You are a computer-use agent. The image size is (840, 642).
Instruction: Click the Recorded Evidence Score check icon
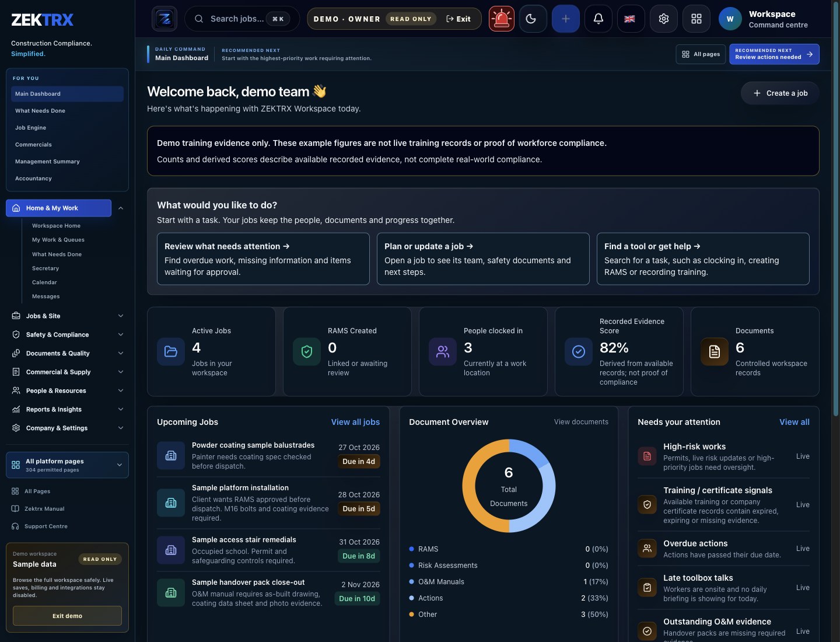point(579,351)
